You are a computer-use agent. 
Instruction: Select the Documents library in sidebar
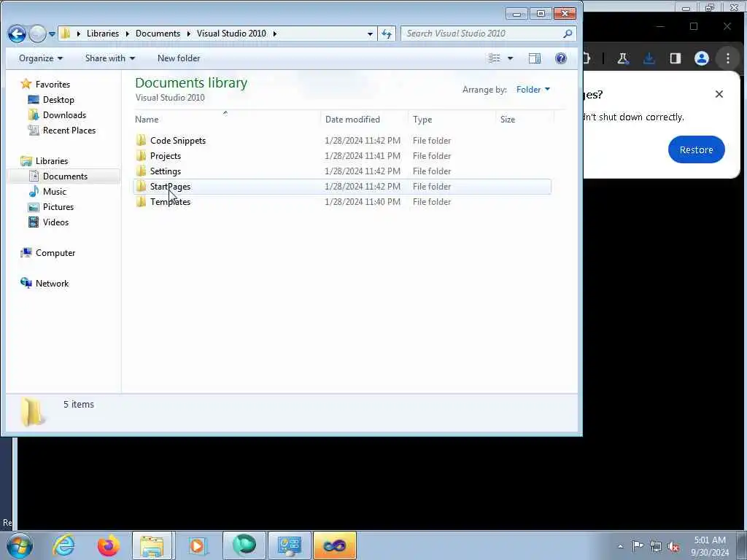click(x=65, y=176)
